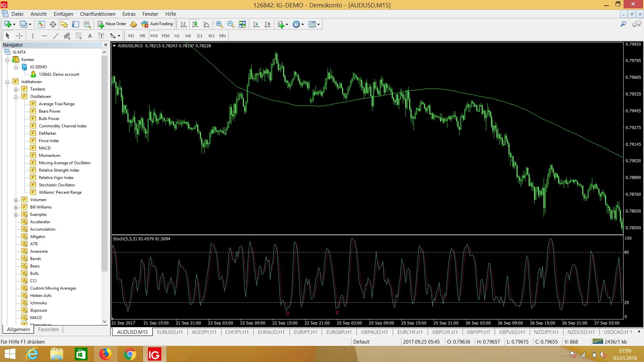Show the Data Window crosshair icon
This screenshot has height=362, width=644.
53,24
